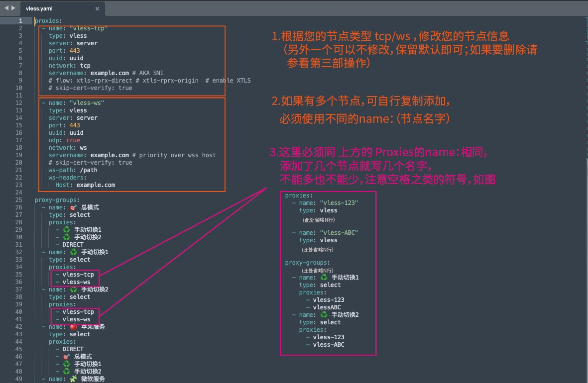This screenshot has height=383, width=588.
Task: Click 'vless-tcp' entry on line 35
Action: tap(78, 275)
